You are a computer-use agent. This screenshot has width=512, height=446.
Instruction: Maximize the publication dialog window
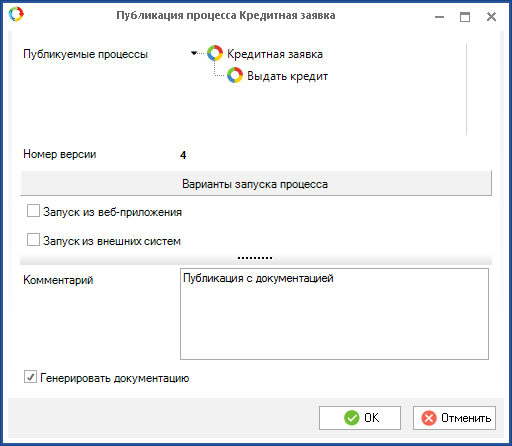(x=465, y=17)
